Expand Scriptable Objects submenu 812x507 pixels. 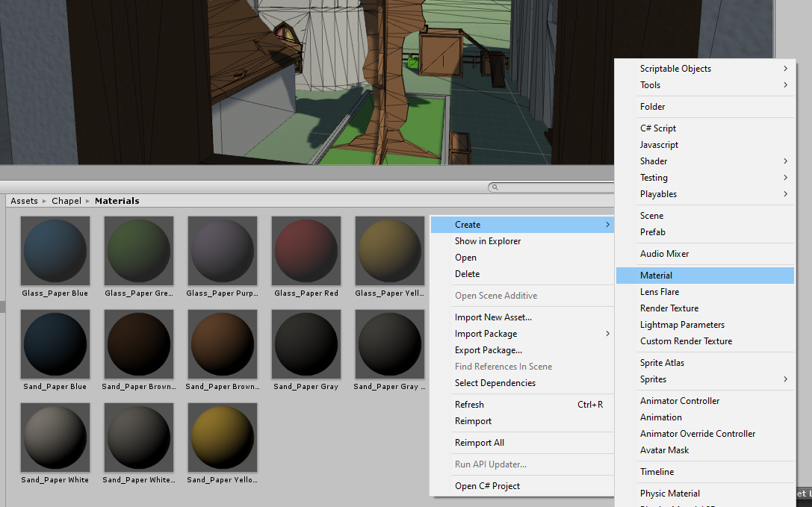(704, 69)
